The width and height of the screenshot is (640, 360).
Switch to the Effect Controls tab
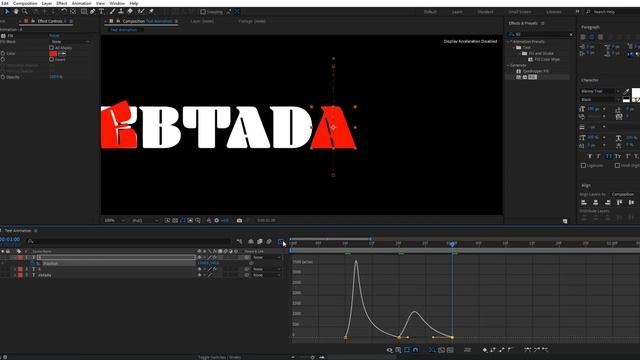point(50,21)
